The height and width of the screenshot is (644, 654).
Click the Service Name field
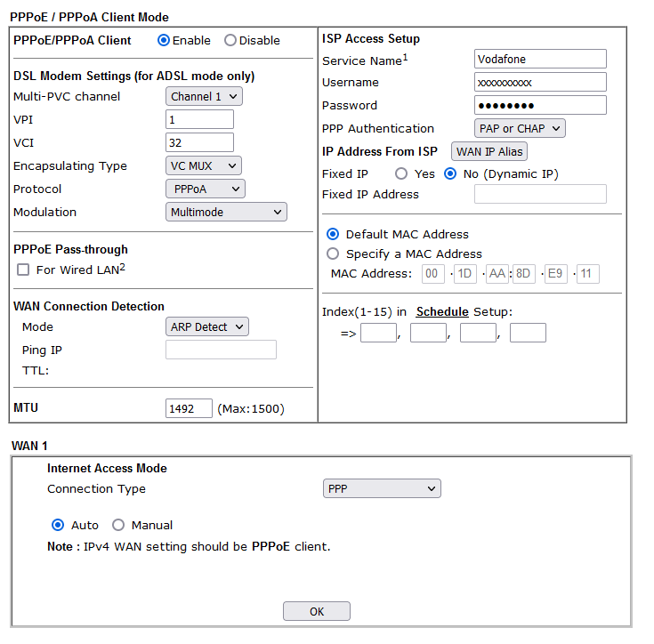click(540, 59)
